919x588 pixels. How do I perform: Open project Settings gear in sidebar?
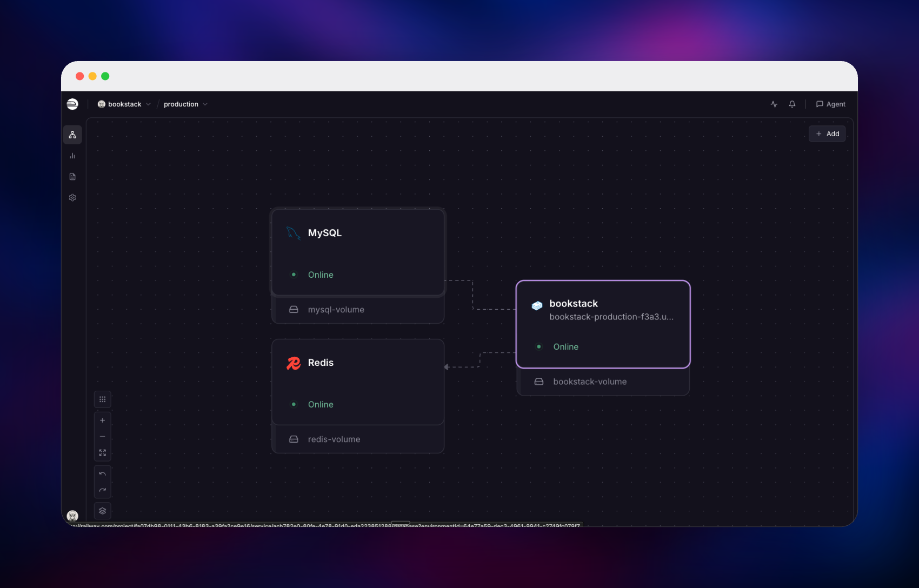(x=72, y=198)
